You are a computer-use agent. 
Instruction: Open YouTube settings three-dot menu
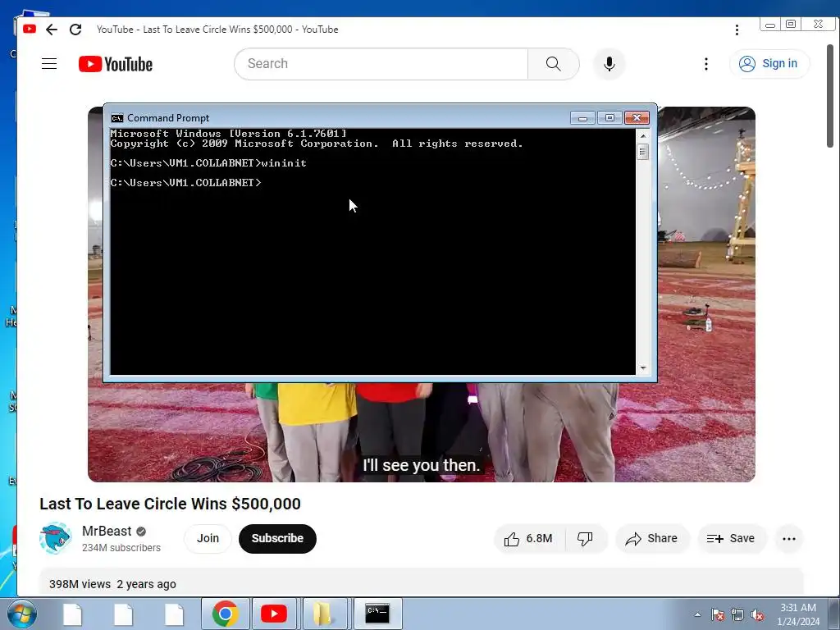(706, 64)
